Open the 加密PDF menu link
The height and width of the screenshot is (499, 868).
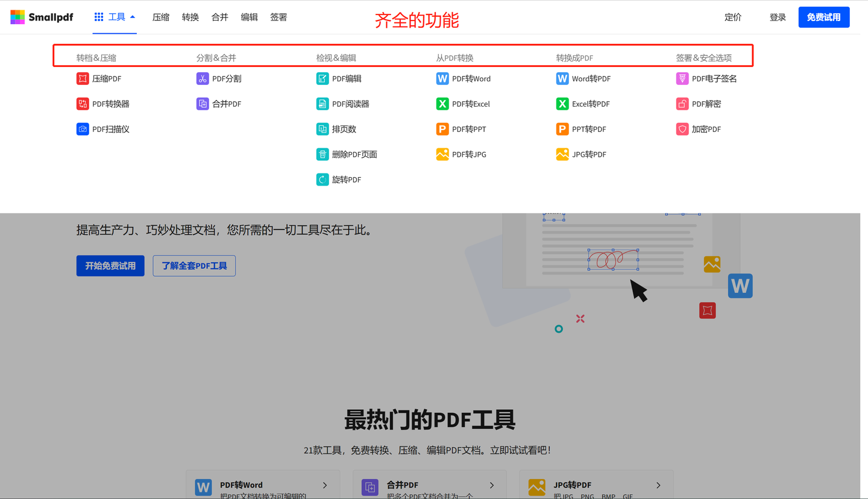[x=706, y=129]
